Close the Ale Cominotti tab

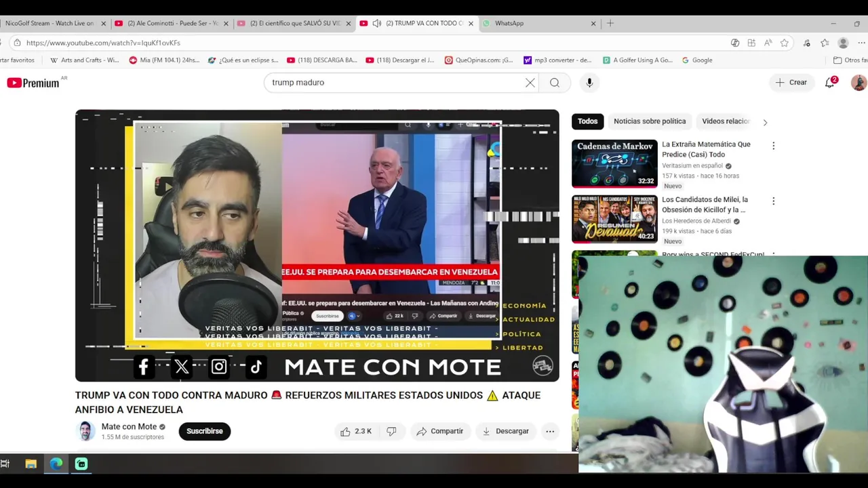226,23
